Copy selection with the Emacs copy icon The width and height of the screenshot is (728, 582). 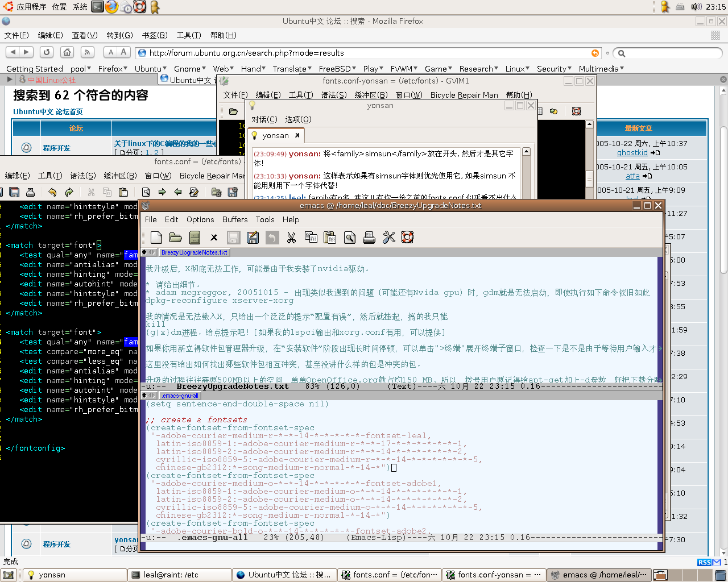311,238
